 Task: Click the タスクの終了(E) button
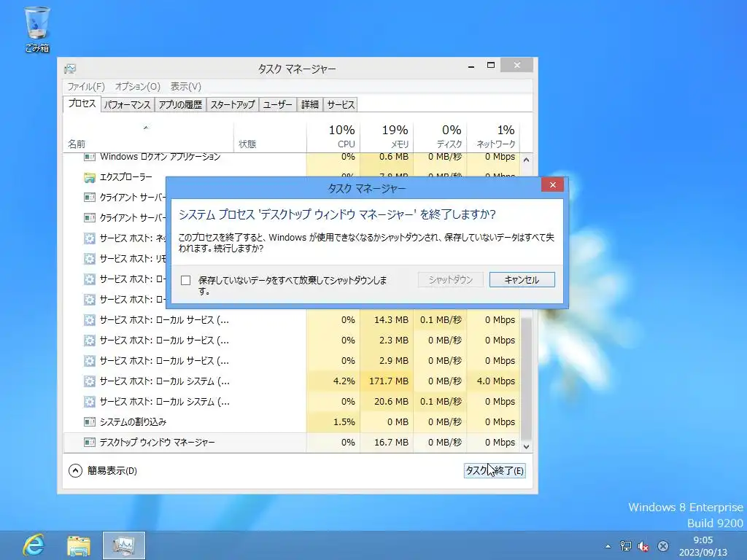495,470
